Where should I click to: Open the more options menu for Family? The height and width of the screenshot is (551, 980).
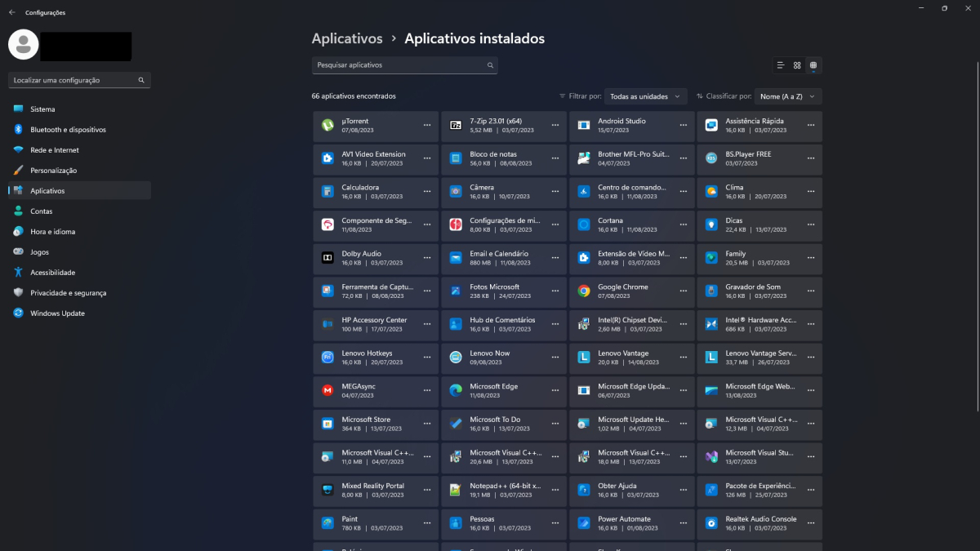click(811, 258)
